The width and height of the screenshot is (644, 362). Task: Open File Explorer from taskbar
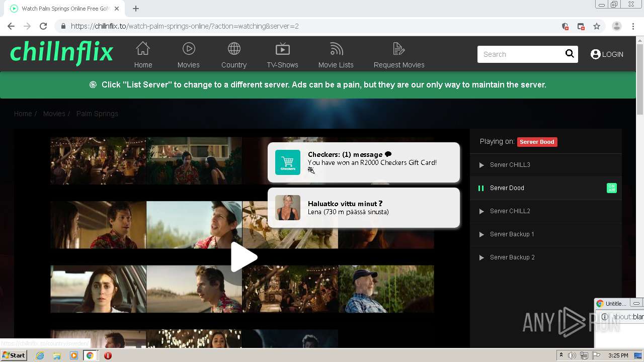coord(57,355)
